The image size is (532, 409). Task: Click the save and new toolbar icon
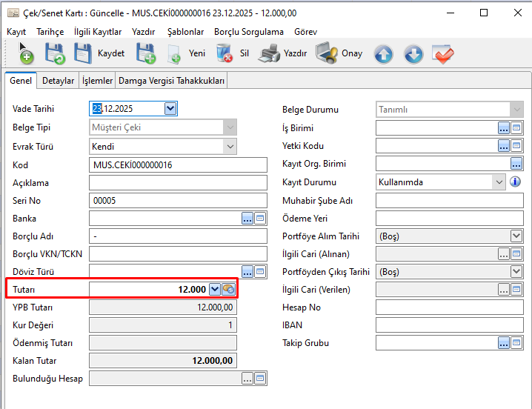click(145, 53)
